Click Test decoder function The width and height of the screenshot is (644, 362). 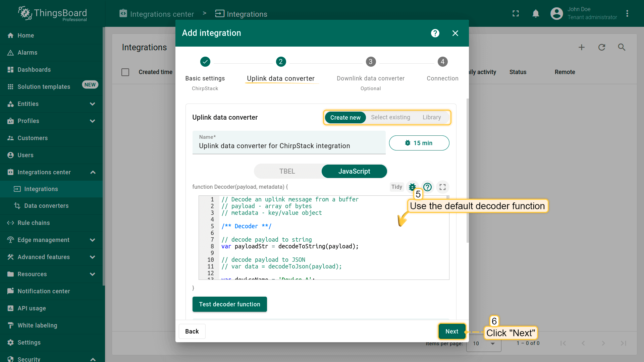[x=229, y=304]
